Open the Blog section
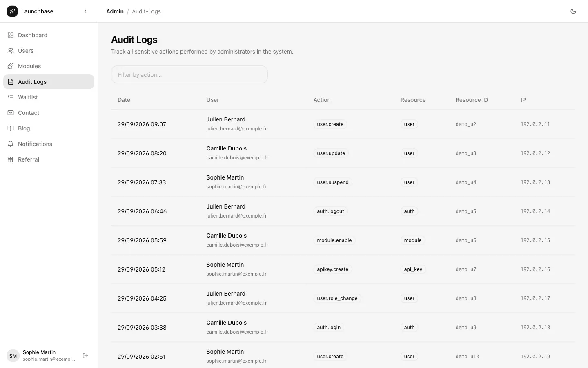The width and height of the screenshot is (588, 368). point(49,128)
